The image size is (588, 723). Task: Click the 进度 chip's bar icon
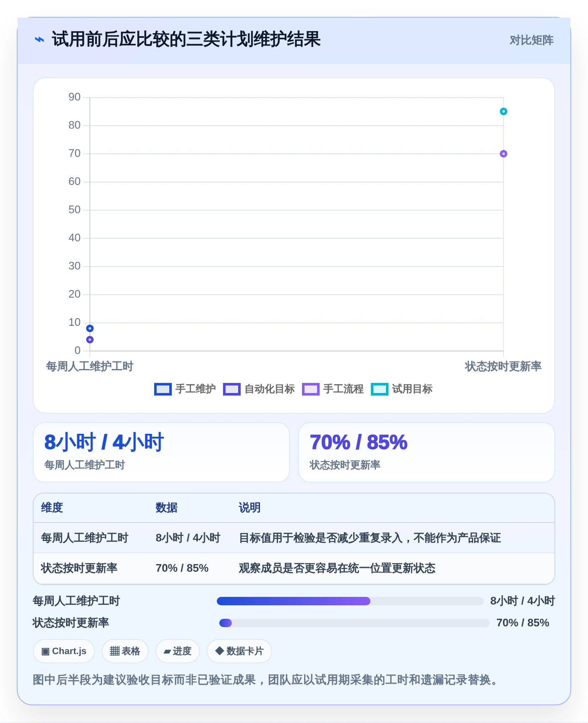pos(167,652)
